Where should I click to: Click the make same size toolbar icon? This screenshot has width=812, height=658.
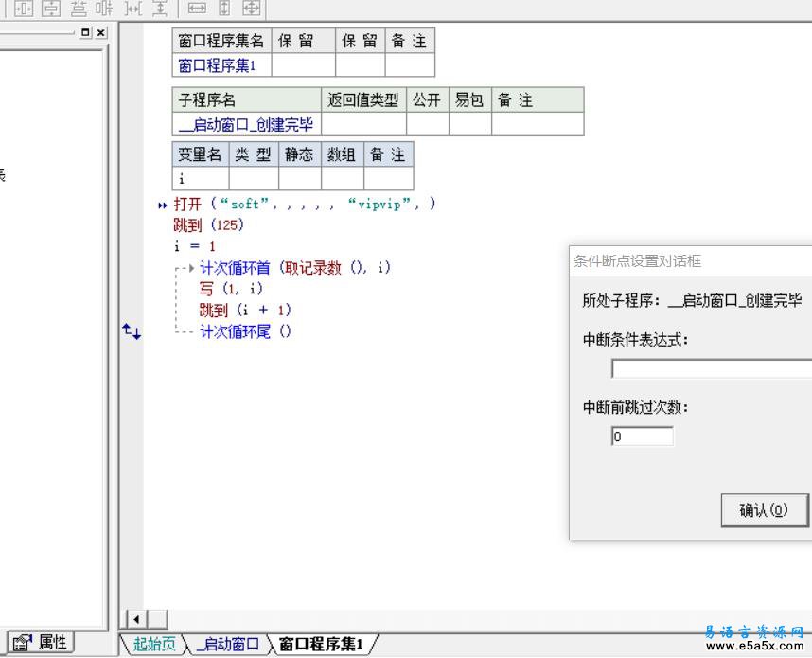click(x=252, y=8)
